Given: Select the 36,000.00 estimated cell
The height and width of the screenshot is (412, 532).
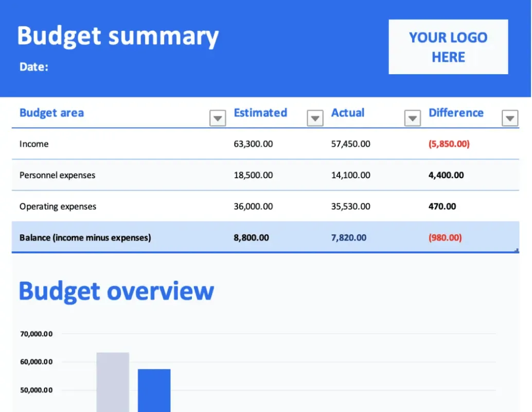Looking at the screenshot, I should 253,207.
